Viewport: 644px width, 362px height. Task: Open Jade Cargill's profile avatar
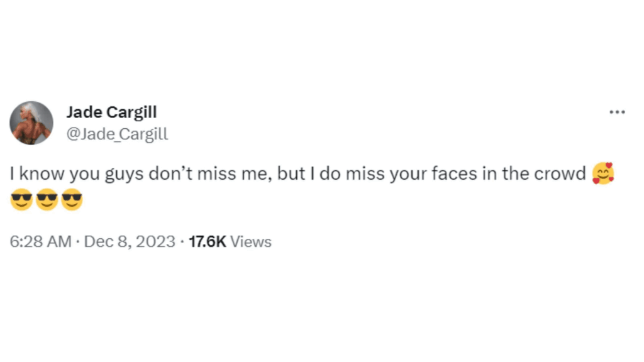coord(31,123)
